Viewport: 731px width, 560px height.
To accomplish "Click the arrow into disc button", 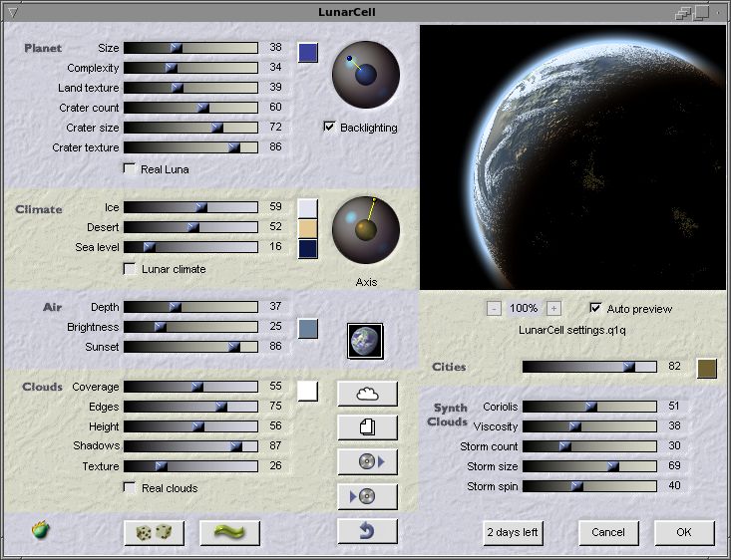I will [367, 496].
